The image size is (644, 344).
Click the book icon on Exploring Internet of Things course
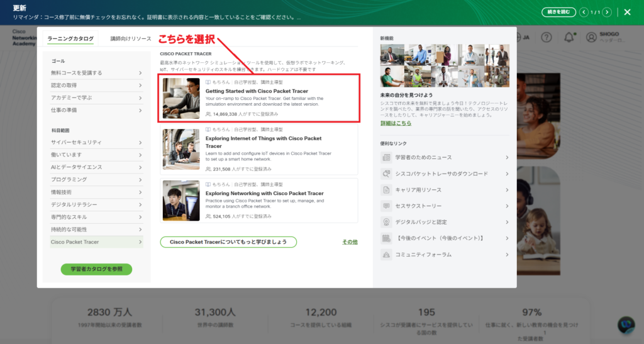208,130
